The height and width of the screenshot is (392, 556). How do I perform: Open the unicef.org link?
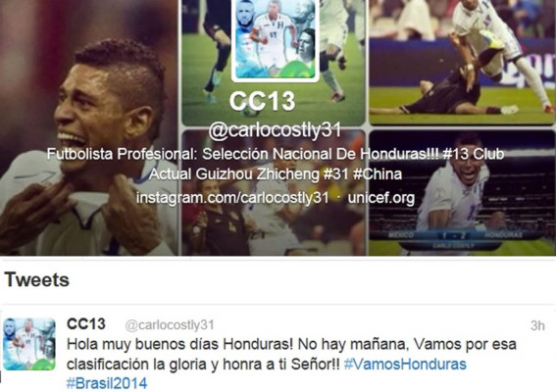click(381, 198)
